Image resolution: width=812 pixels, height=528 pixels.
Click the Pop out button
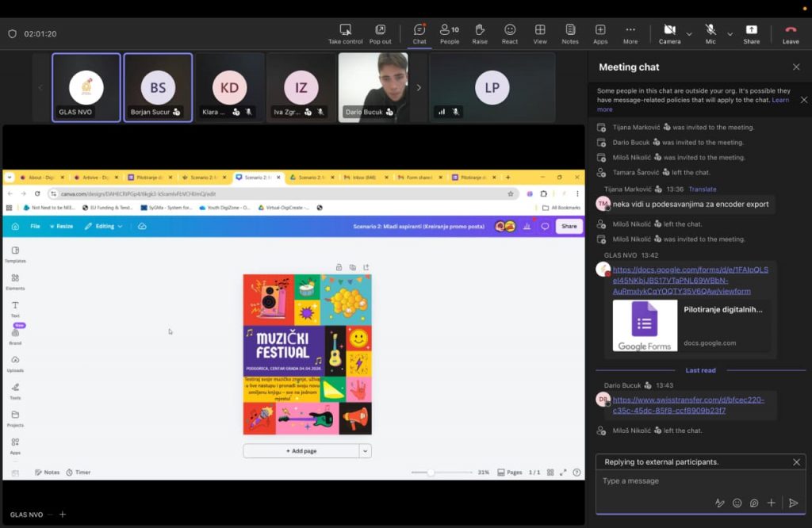pyautogui.click(x=381, y=33)
